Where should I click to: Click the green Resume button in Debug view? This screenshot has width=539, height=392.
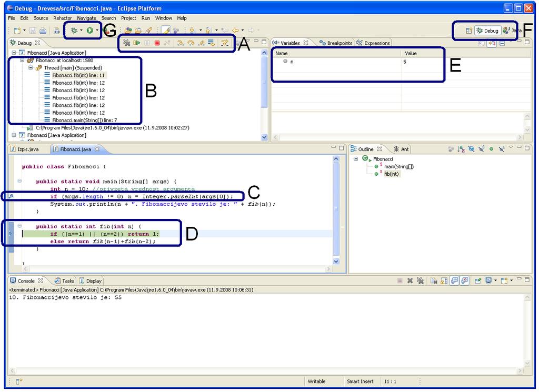pos(137,43)
